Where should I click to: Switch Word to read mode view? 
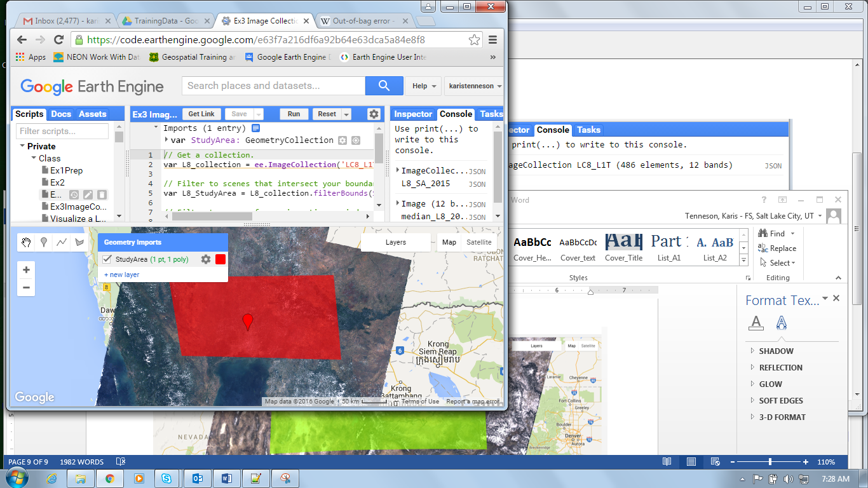coord(666,462)
